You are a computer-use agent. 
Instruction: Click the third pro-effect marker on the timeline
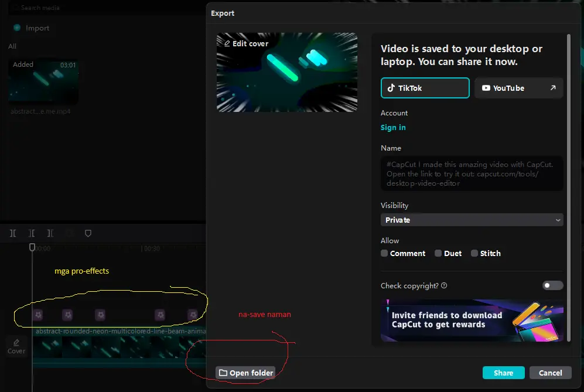[x=100, y=315]
